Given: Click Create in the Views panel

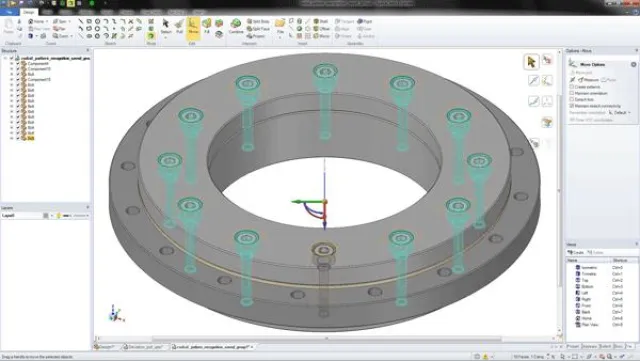Looking at the screenshot, I should pyautogui.click(x=576, y=253).
